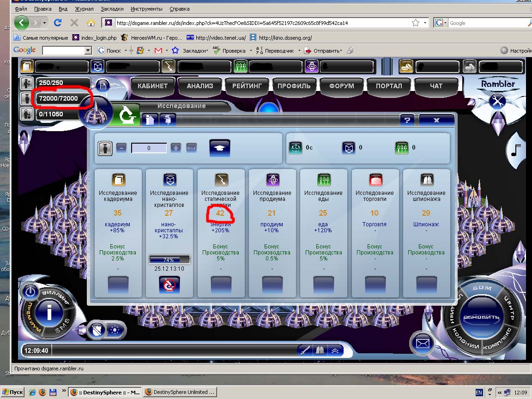Screen dimensions: 532x399
Task: Decrease scientist count with minus button
Action: pos(121,148)
